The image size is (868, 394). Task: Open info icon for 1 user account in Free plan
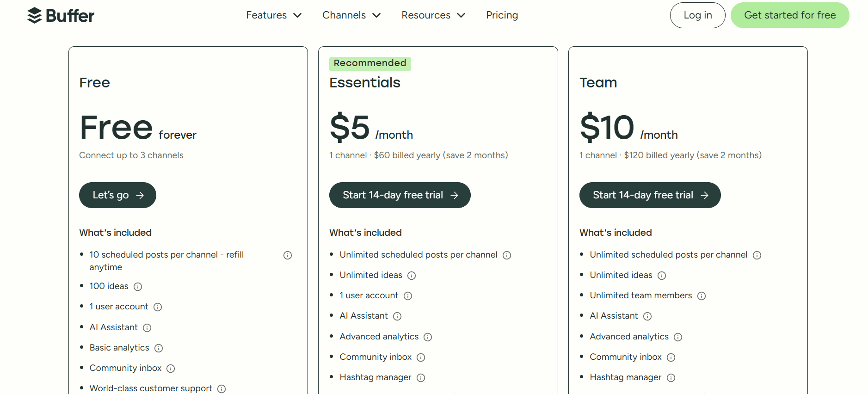tap(158, 307)
